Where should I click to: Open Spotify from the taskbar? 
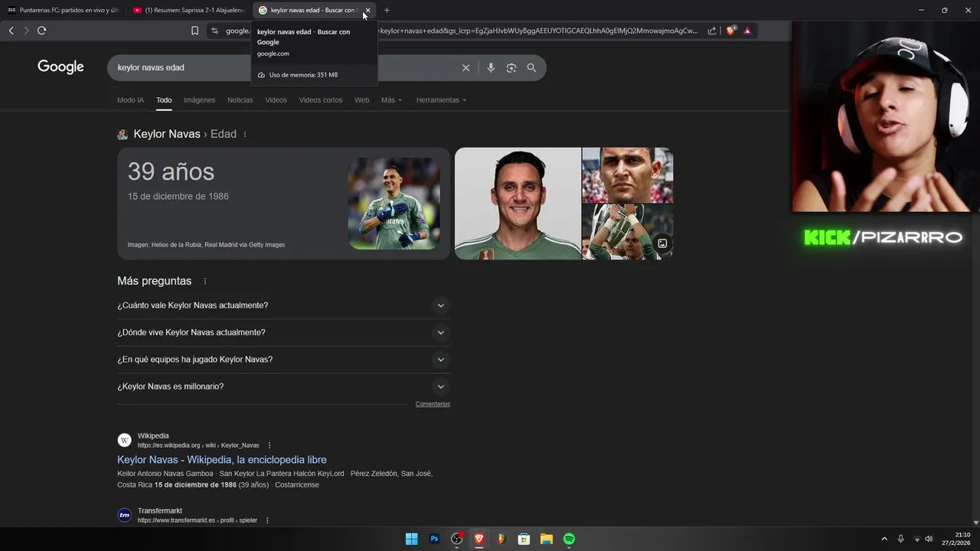point(569,539)
